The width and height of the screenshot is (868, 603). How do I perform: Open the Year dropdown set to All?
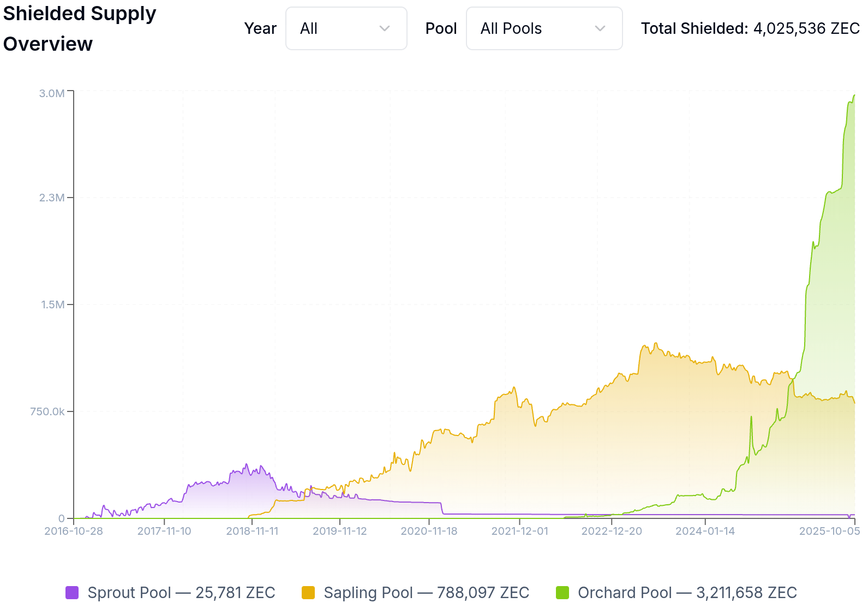coord(346,28)
